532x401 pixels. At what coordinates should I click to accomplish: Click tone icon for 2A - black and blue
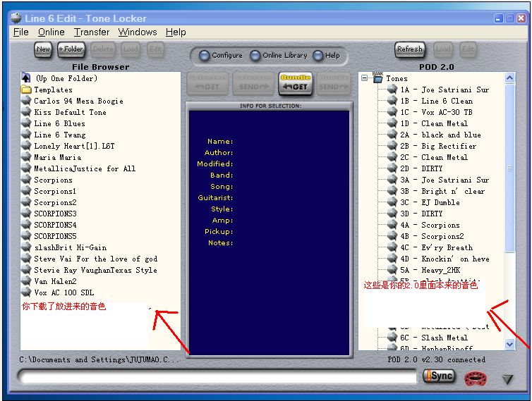[392, 135]
